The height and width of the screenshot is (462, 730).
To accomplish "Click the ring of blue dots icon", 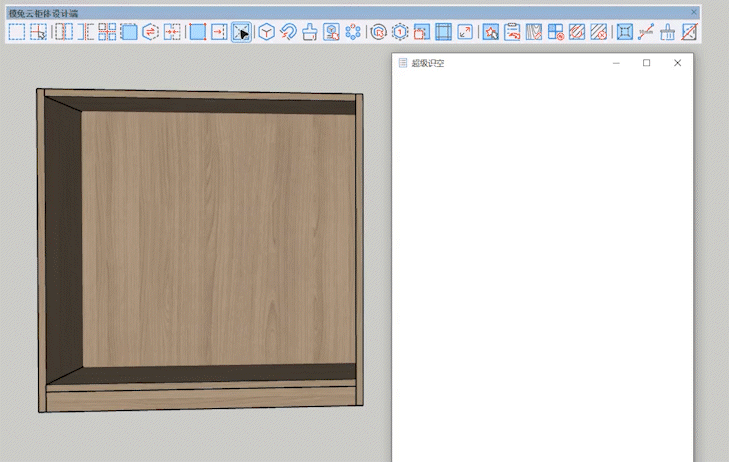I will click(353, 32).
